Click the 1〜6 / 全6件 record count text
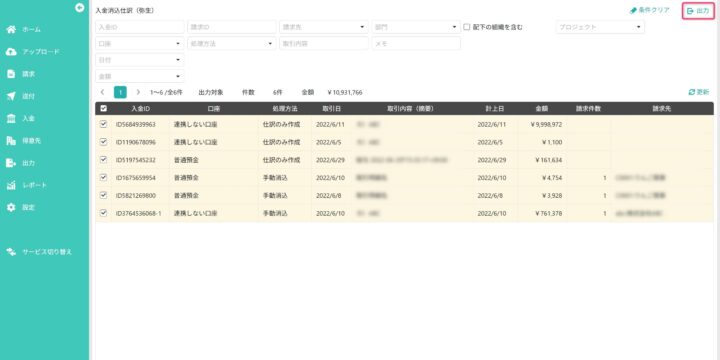The image size is (720, 360). click(166, 92)
